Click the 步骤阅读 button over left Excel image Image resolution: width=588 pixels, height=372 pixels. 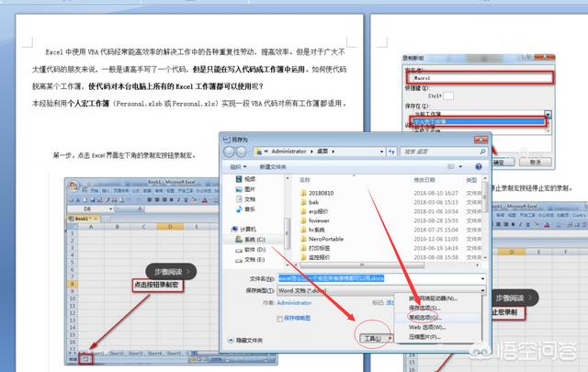tap(171, 271)
